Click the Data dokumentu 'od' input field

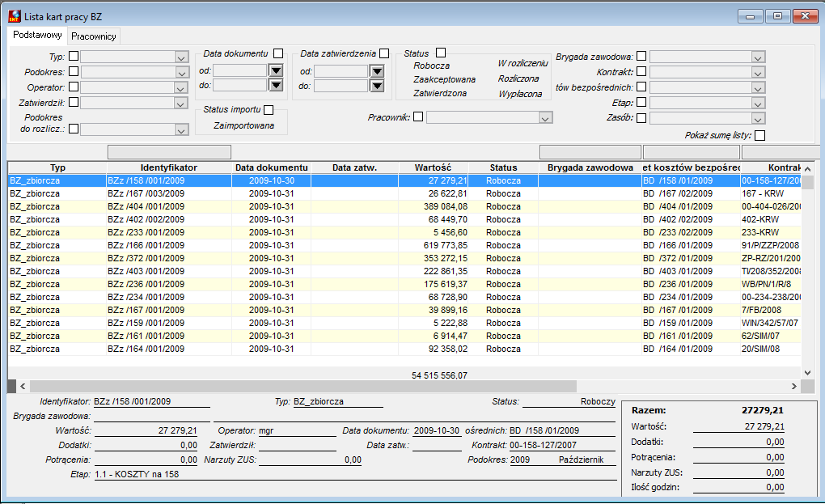(x=240, y=70)
